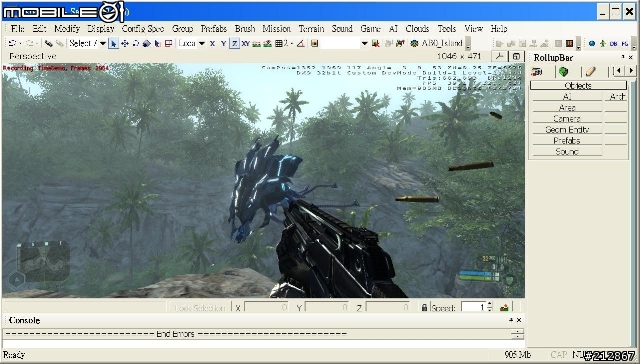Click the Perspective viewport title label

(33, 56)
